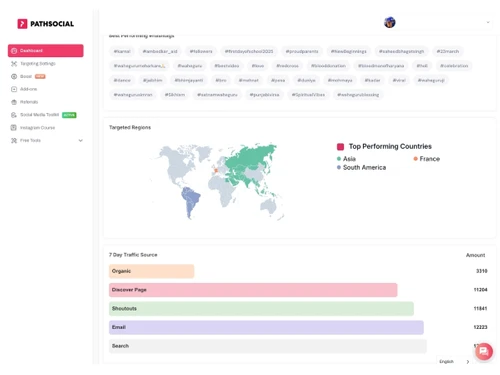Viewport: 500px width, 375px height.
Task: Click the #Sikhism hashtag
Action: [x=175, y=95]
